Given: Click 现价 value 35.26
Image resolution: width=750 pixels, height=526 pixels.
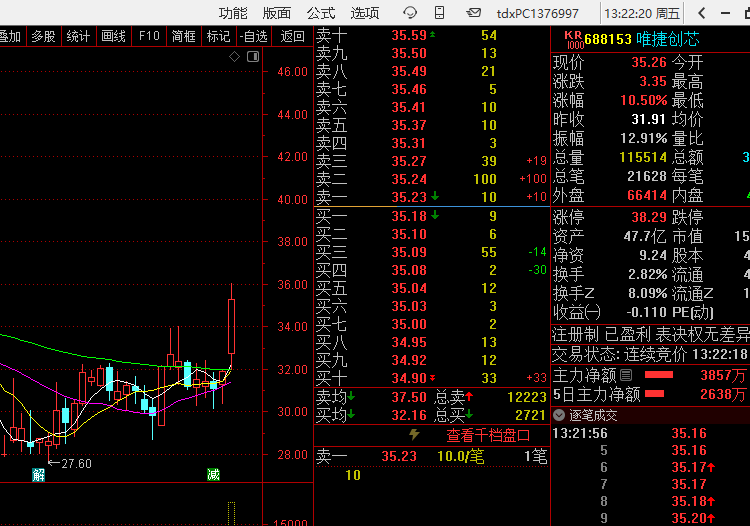Looking at the screenshot, I should 649,62.
